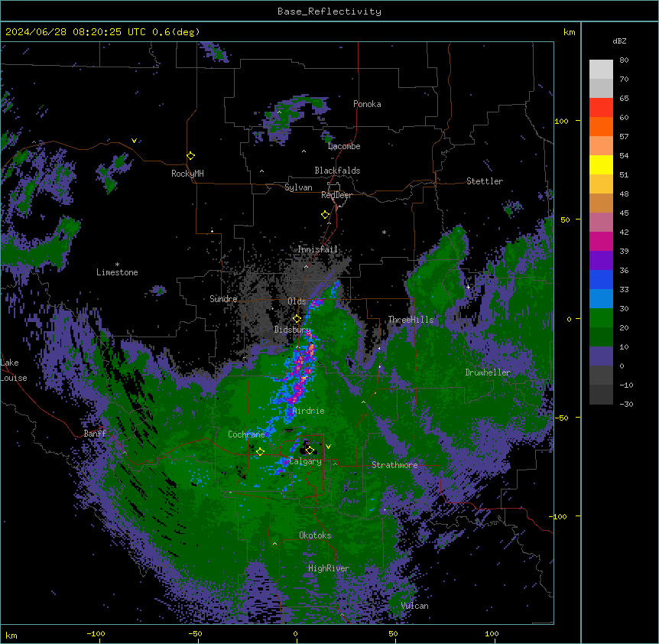The width and height of the screenshot is (659, 644).
Task: Click the 100 tick on the right axis
Action: point(561,121)
